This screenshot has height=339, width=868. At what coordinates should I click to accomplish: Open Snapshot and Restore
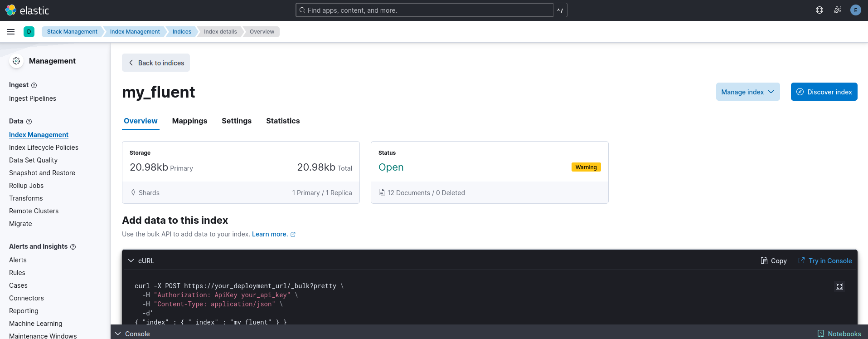(x=42, y=173)
